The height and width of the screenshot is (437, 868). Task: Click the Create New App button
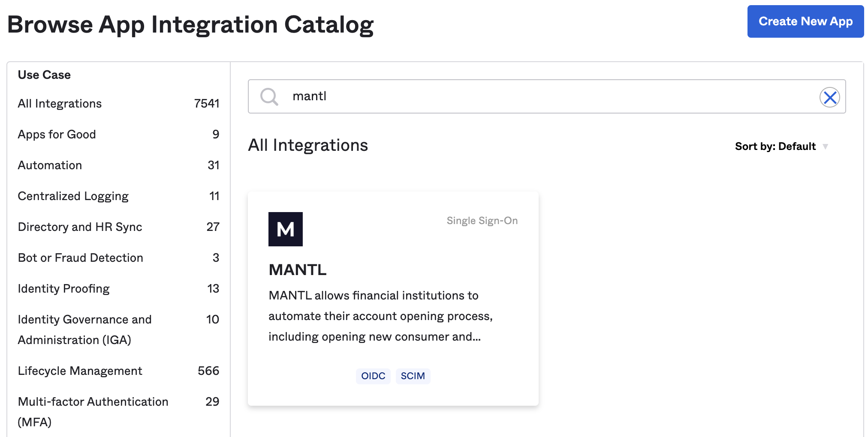pos(805,21)
